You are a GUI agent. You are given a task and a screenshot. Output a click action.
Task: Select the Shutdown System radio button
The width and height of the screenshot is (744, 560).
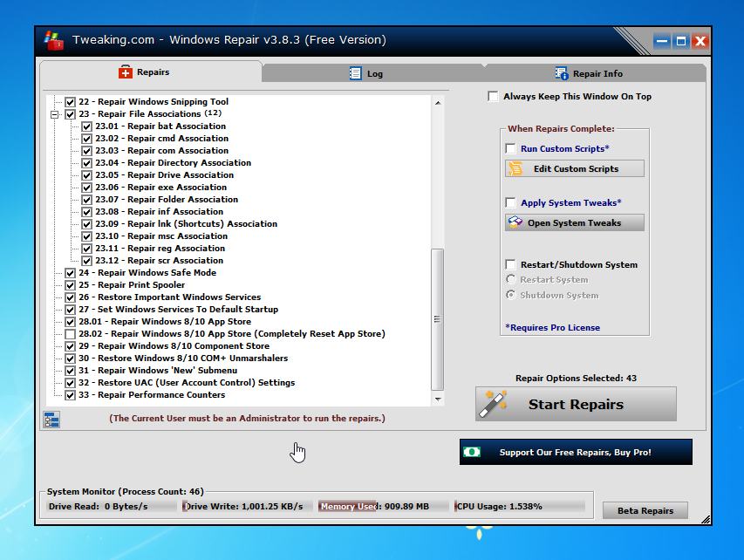tap(511, 295)
